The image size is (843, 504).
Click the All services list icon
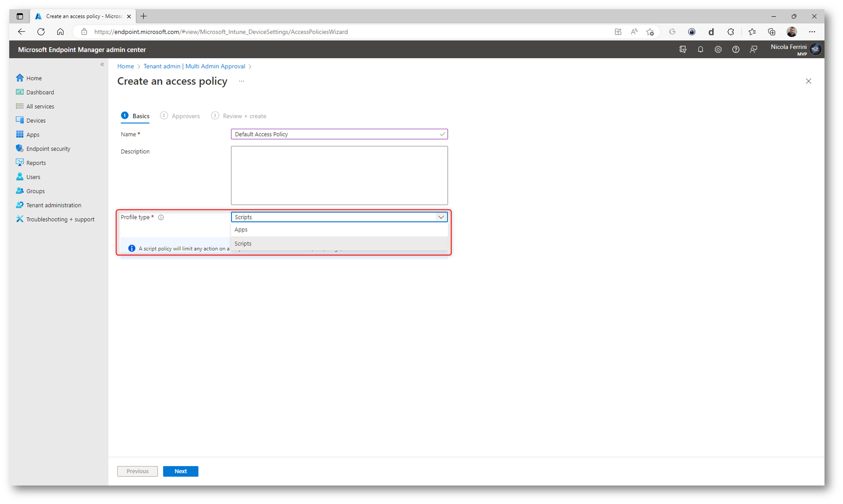(x=20, y=106)
